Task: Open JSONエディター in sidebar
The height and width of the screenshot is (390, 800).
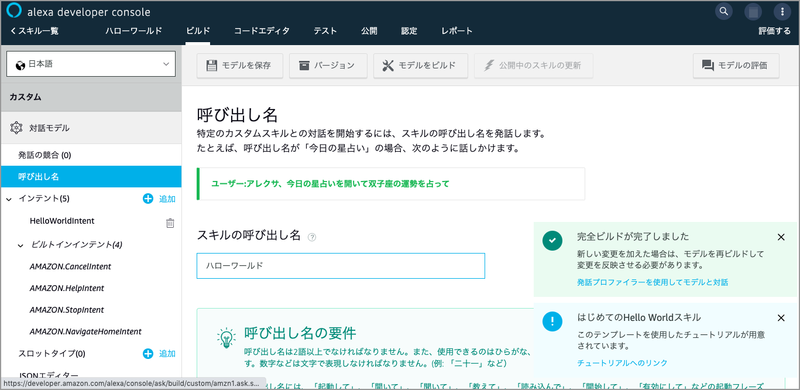Action: click(48, 375)
